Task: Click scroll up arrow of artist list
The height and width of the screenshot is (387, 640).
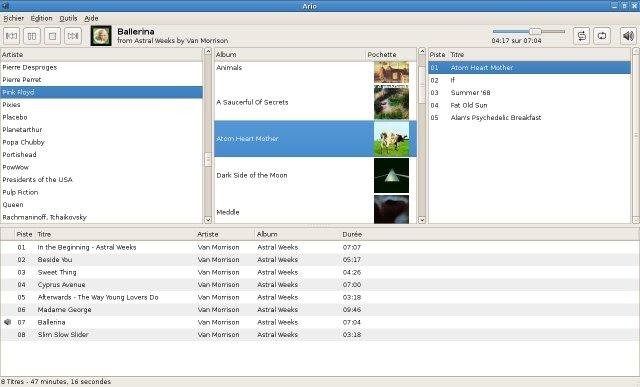Action: click(x=208, y=52)
